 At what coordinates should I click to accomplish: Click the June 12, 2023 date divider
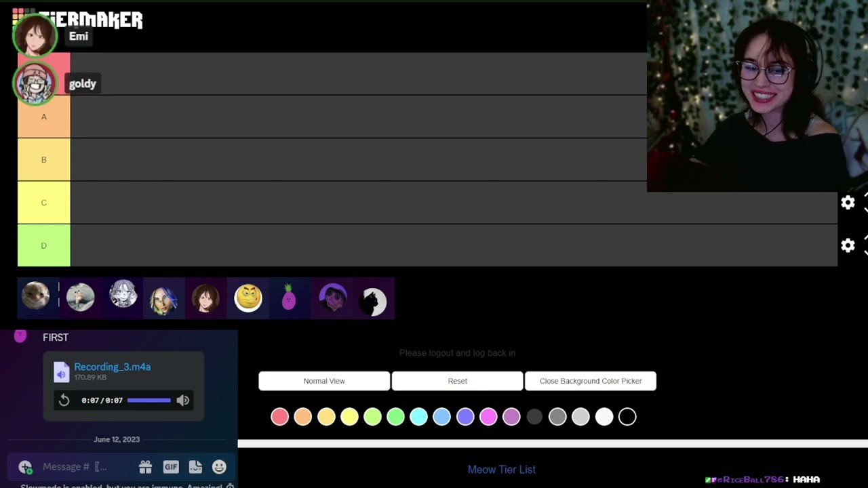click(x=117, y=439)
